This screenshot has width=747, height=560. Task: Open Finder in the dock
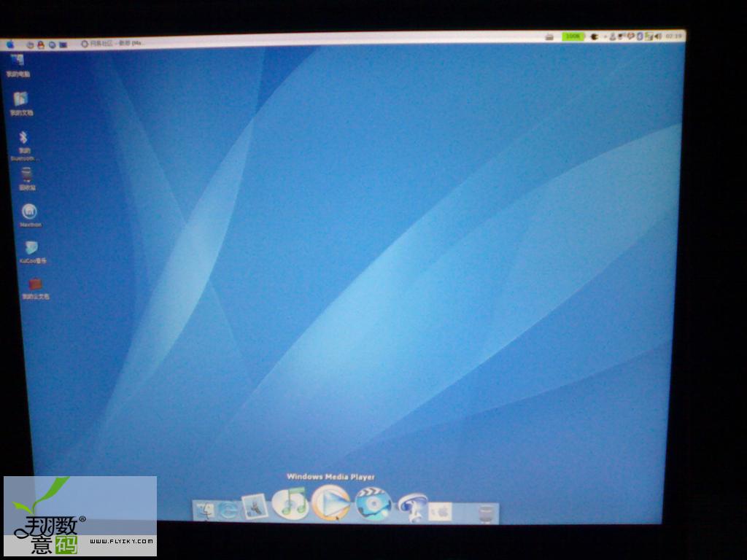coord(205,511)
